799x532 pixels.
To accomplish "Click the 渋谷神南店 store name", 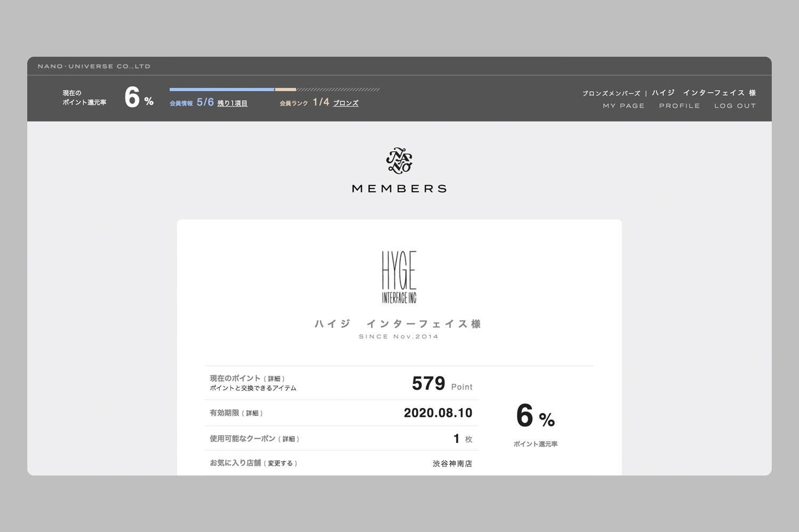I will click(x=452, y=464).
